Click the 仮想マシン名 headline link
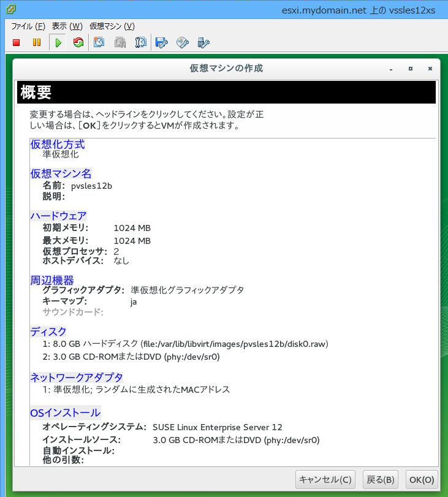This screenshot has height=497, width=448. 61,173
